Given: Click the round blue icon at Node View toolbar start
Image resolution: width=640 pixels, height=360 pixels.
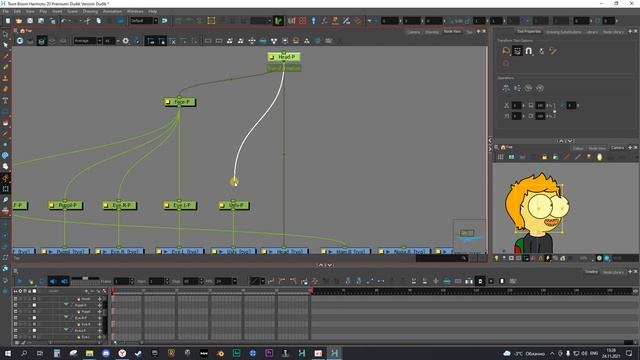Looking at the screenshot, I should [x=20, y=41].
